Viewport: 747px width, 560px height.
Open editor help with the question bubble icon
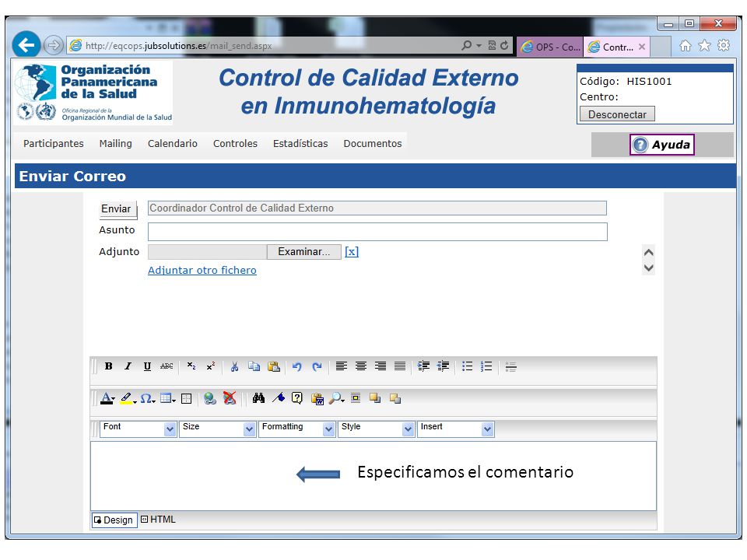click(x=297, y=397)
